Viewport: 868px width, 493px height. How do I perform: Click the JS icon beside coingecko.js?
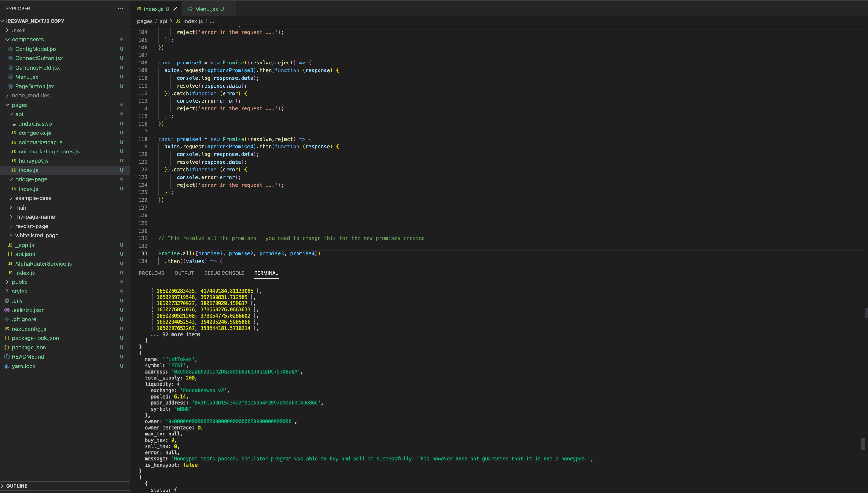[14, 133]
